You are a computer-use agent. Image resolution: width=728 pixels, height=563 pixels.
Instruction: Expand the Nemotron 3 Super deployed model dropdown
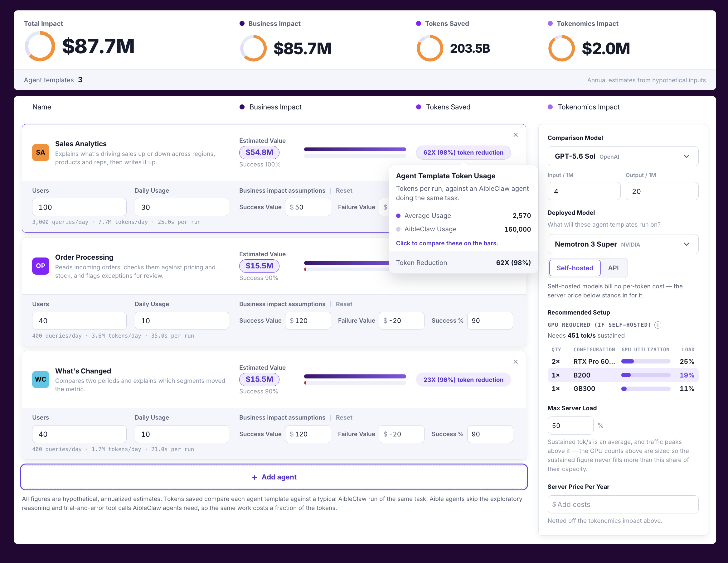point(623,244)
